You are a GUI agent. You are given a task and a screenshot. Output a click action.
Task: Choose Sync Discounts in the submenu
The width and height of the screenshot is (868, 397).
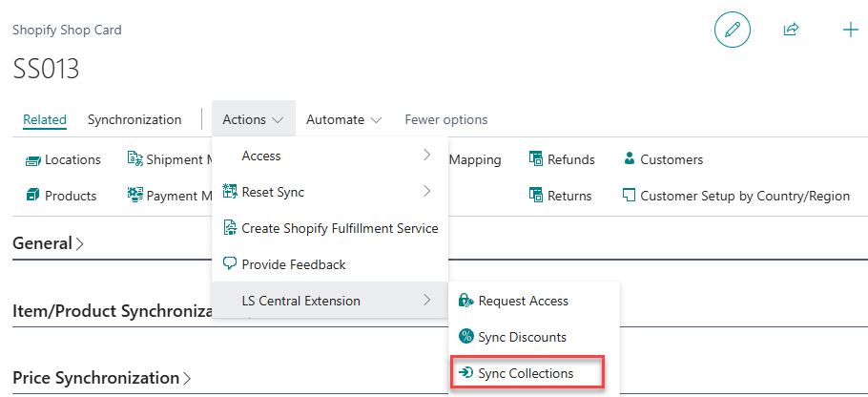tap(534, 337)
